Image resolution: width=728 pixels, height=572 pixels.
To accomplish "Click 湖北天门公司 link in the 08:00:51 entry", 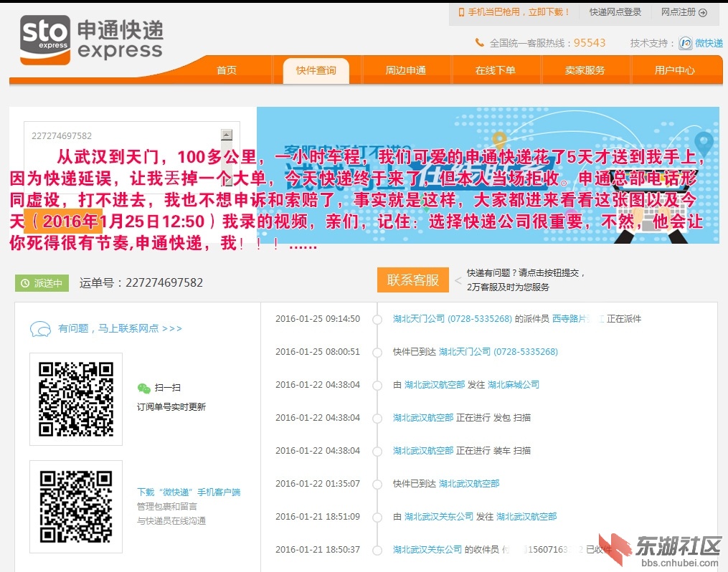I will 498,352.
